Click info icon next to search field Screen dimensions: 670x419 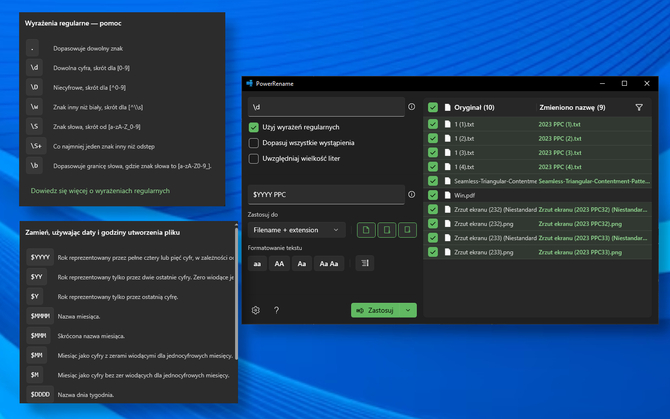pos(411,107)
